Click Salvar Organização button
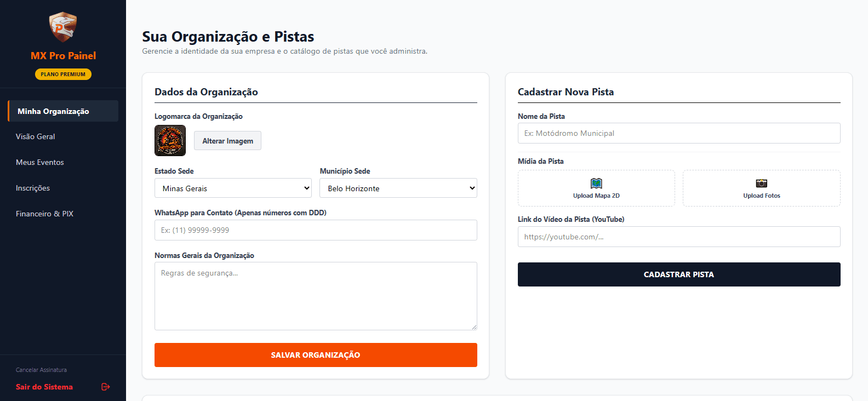Viewport: 868px width, 401px height. [316, 355]
